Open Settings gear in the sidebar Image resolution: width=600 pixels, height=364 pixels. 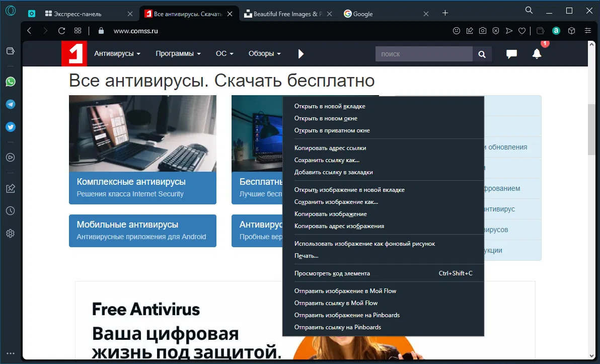[11, 234]
